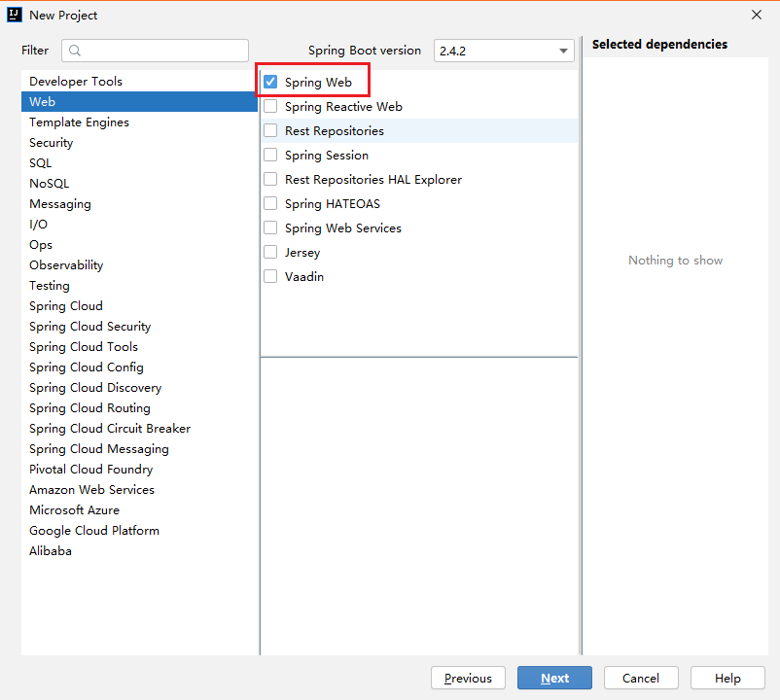Click the IntelliJ IDEA logo in title bar
Screen dimensions: 780x700
[x=13, y=15]
